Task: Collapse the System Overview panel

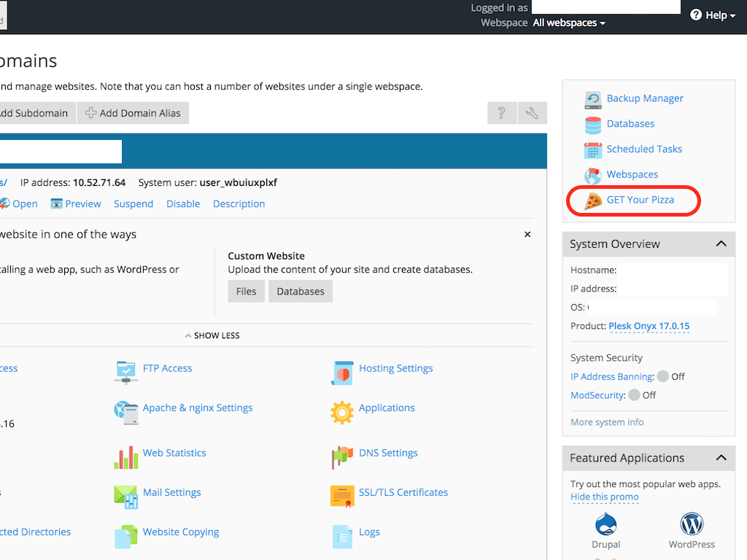Action: pyautogui.click(x=721, y=244)
